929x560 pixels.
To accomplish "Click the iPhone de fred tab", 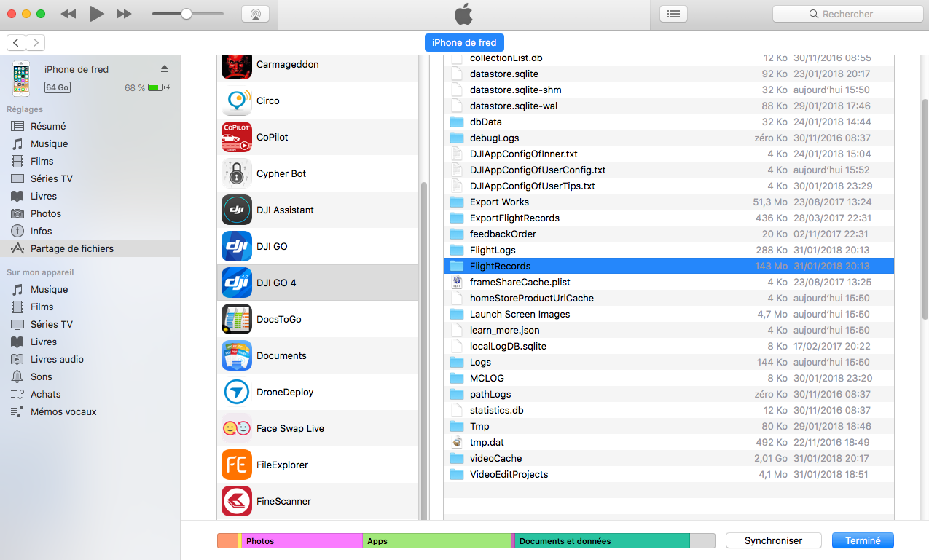I will tap(464, 42).
